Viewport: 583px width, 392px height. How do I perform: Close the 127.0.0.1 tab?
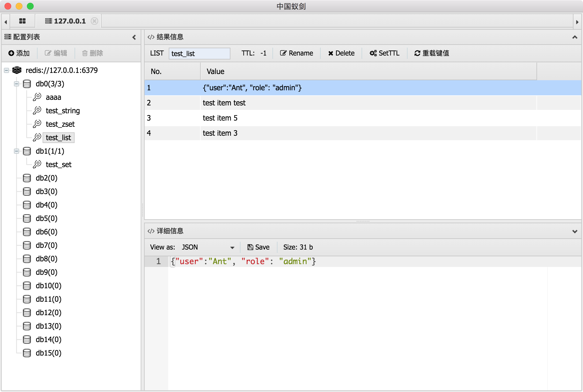tap(94, 21)
